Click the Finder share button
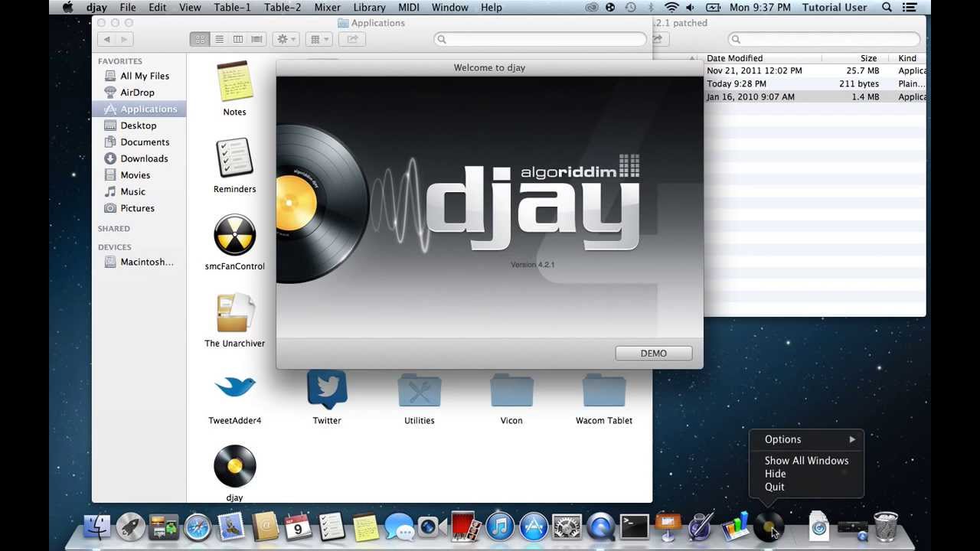The height and width of the screenshot is (551, 980). 352,39
